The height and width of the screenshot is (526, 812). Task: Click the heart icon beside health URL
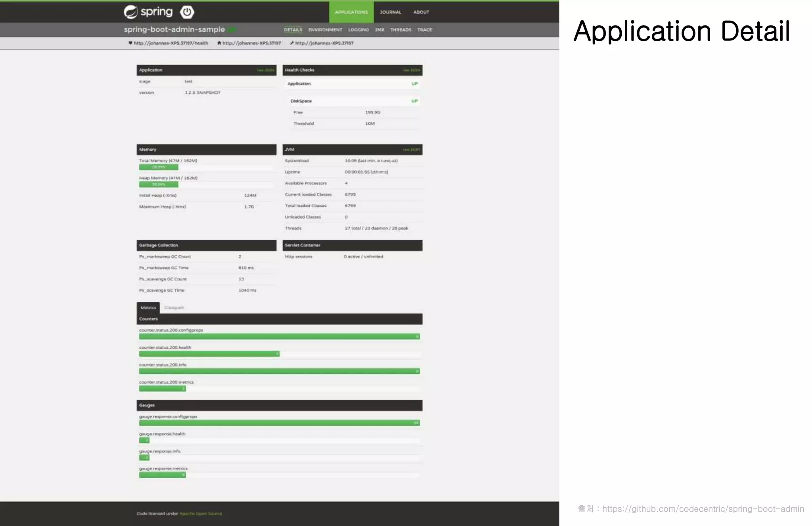tap(130, 43)
